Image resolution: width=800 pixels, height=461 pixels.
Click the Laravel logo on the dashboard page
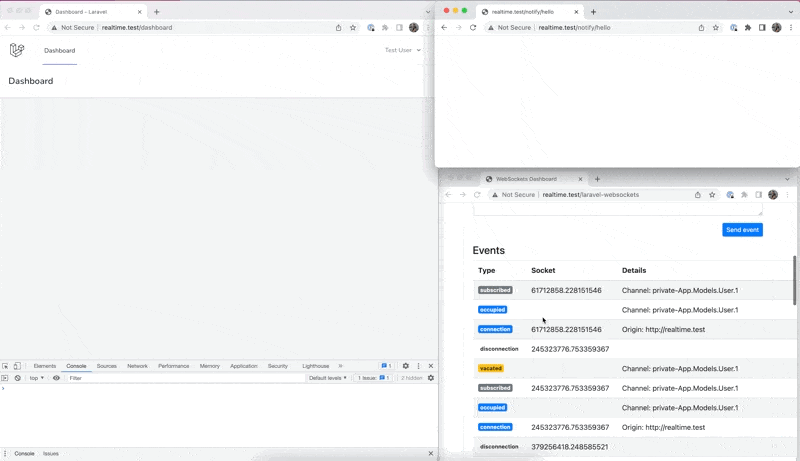point(17,50)
